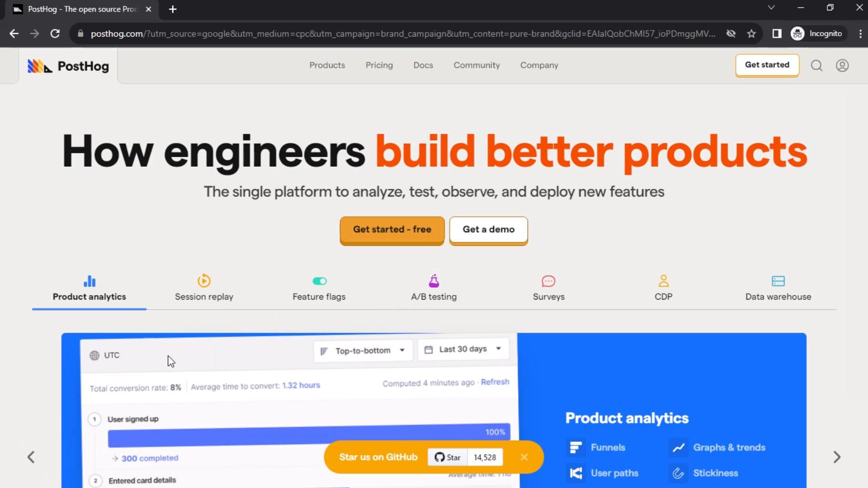
Task: Click the Surveys icon
Action: pyautogui.click(x=548, y=281)
